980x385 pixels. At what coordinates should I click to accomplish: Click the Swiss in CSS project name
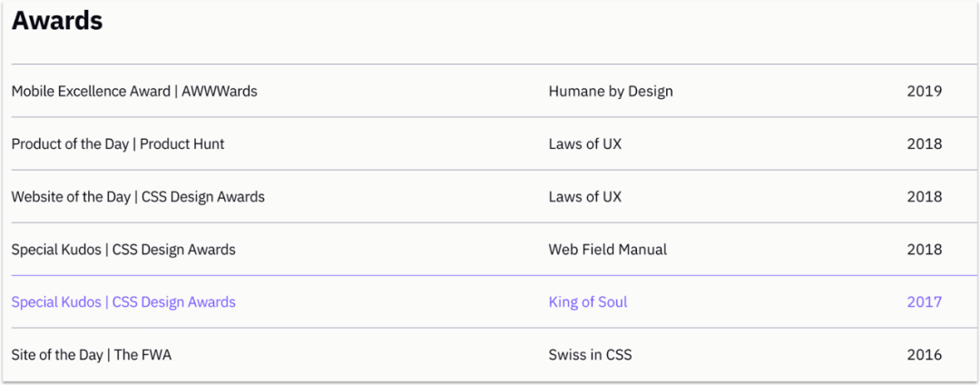pos(590,356)
